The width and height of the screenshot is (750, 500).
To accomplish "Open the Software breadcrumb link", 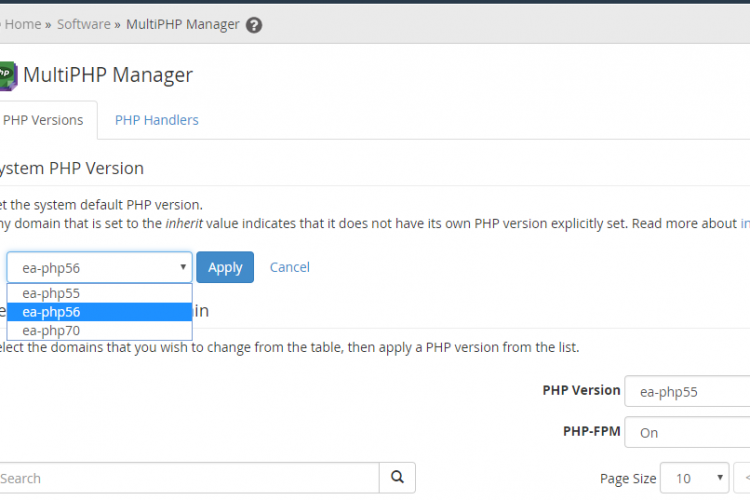I will pyautogui.click(x=84, y=24).
